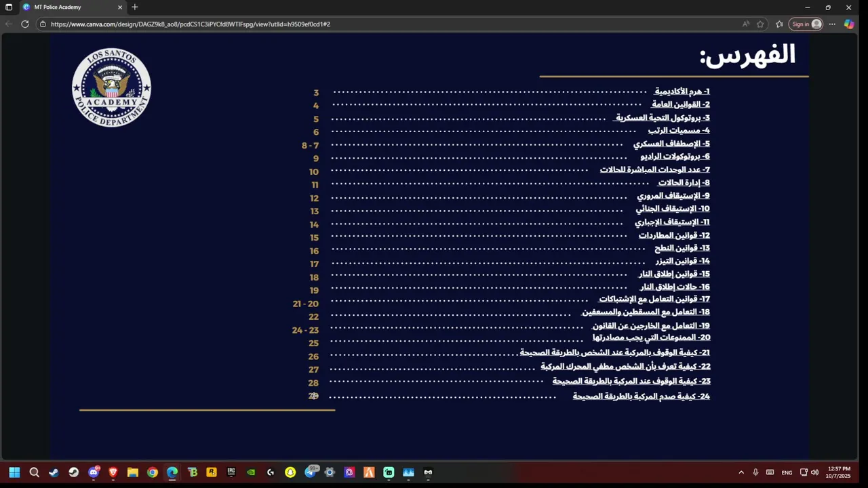Open entry 12- قوانين المطاردات

click(674, 236)
